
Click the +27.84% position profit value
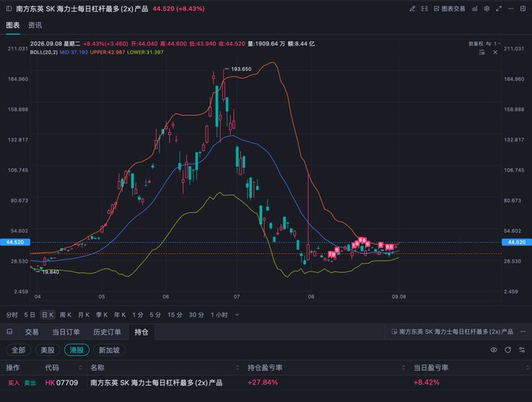(263, 382)
